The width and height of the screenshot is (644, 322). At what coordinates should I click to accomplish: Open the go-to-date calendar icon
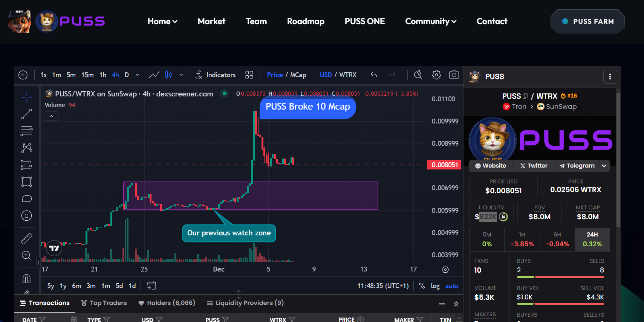click(151, 285)
